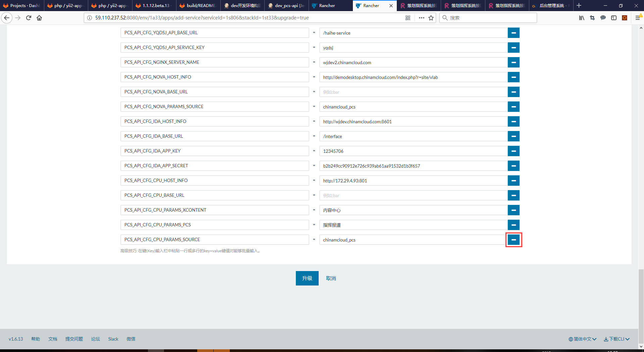This screenshot has height=352, width=644.
Task: Switch to the 后台管理系统 tab
Action: coord(551,6)
